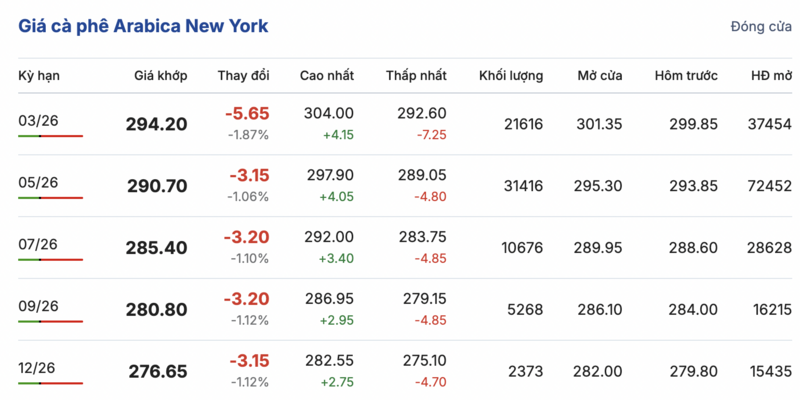The height and width of the screenshot is (400, 800).
Task: Open the 05/26 contract term
Action: tap(38, 182)
